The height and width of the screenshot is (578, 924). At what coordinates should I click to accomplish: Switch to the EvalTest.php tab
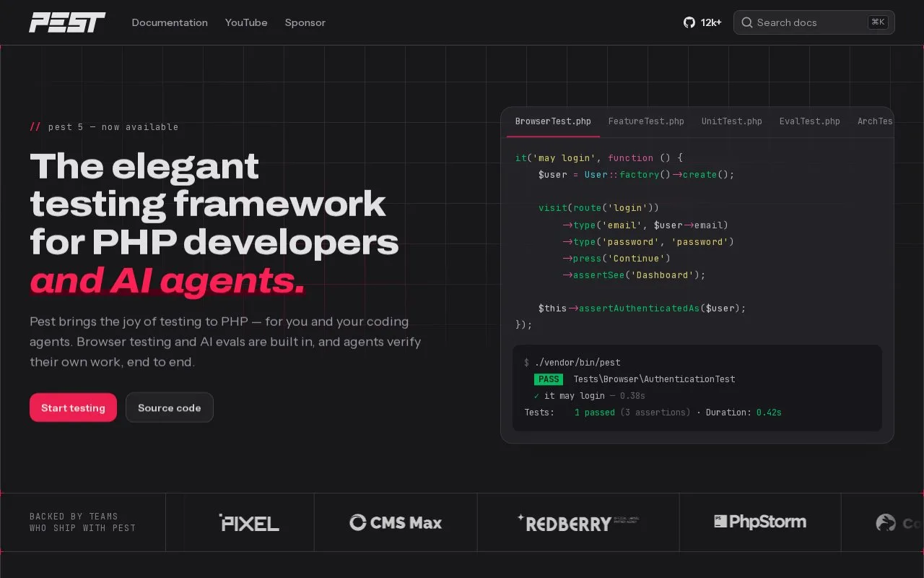point(810,121)
